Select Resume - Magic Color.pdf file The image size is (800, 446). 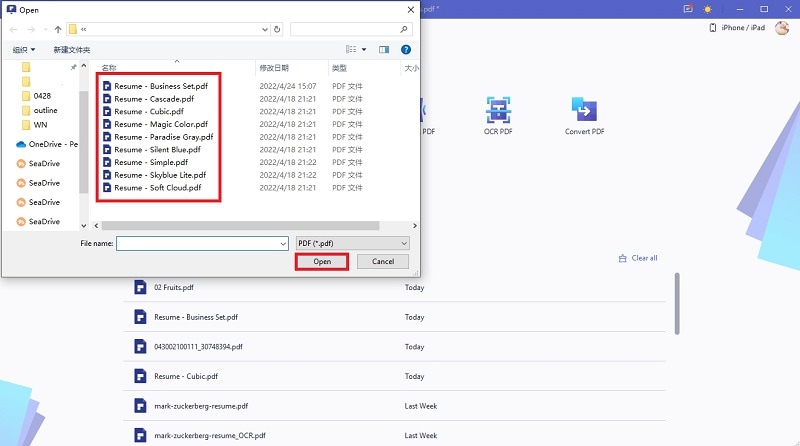tap(161, 125)
